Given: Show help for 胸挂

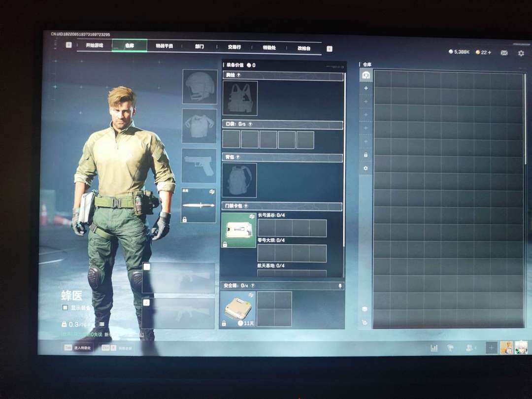Looking at the screenshot, I should click(238, 75).
